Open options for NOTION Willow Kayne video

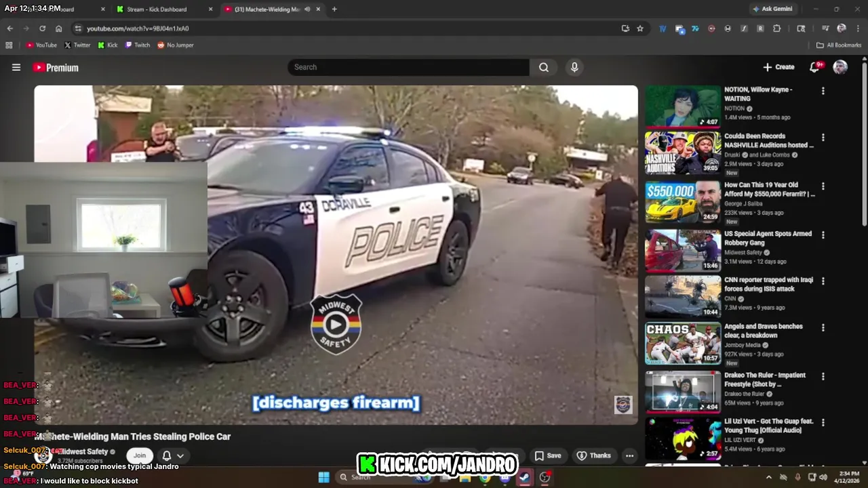[x=823, y=91]
